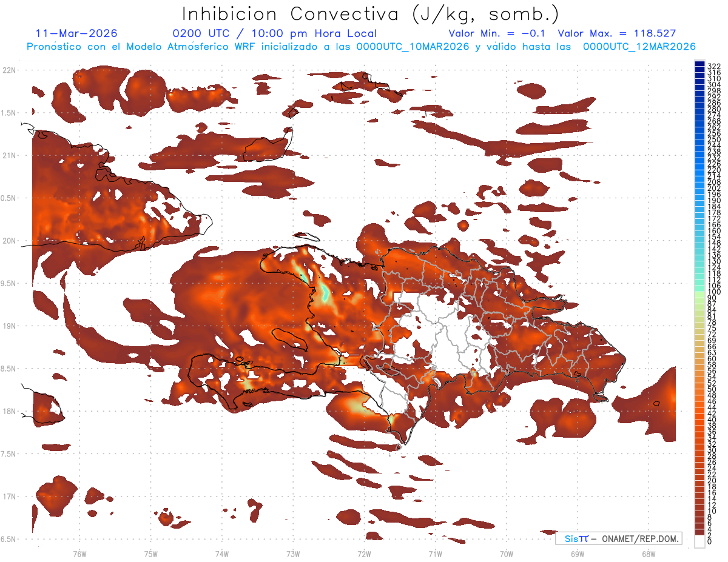
Task: Click the '76W' longitude label
Action: [x=79, y=554]
